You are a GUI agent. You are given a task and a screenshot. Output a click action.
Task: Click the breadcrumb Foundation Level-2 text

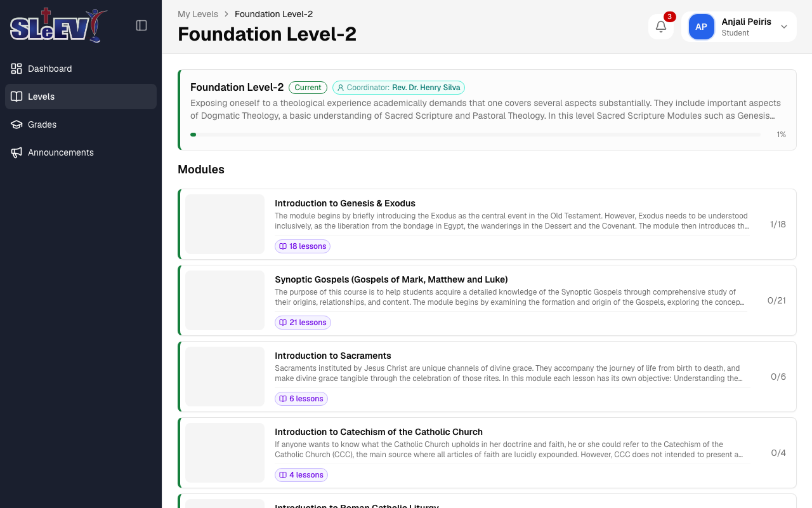(x=273, y=14)
